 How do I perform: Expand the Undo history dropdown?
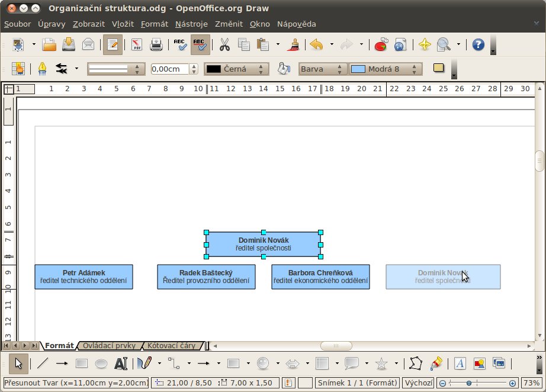(332, 44)
